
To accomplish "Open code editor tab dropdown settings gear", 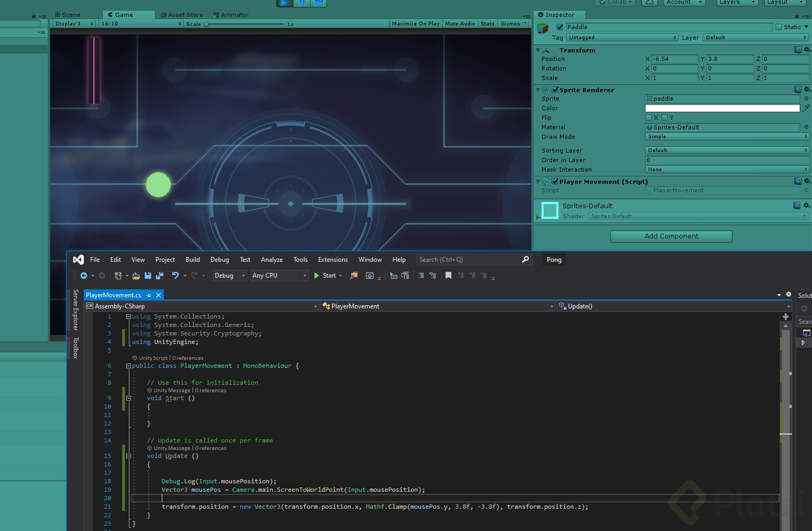I will 789,294.
